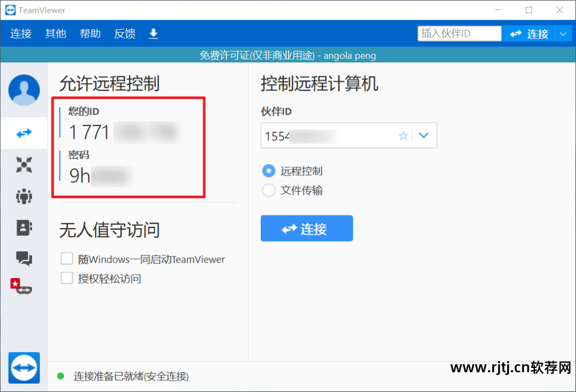The image size is (576, 392).
Task: Close the TeamViewer window
Action: (559, 10)
